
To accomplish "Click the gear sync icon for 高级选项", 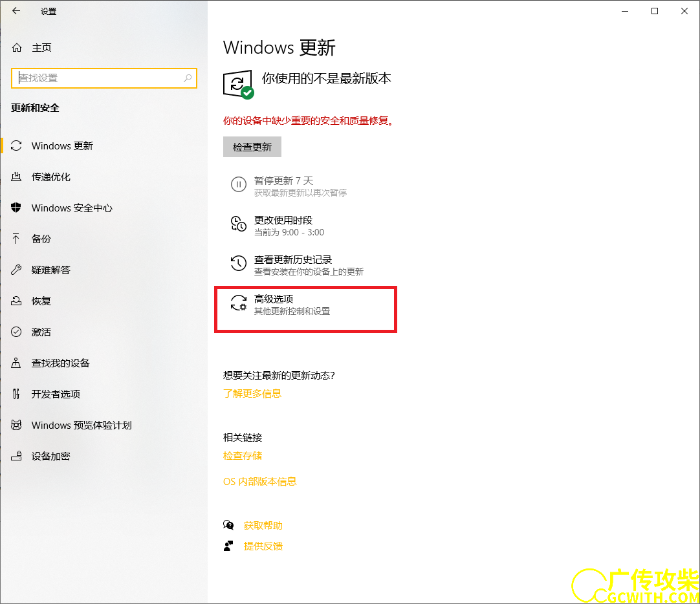I will (x=238, y=303).
